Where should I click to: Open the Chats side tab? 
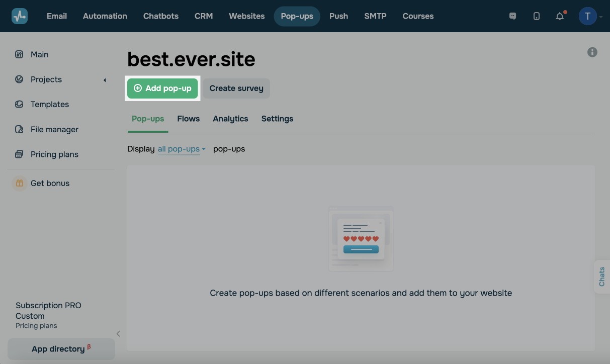[x=601, y=277]
